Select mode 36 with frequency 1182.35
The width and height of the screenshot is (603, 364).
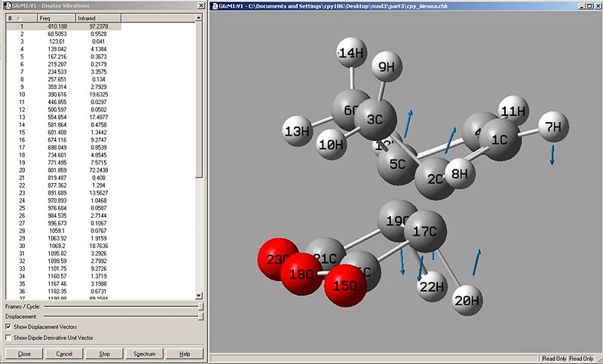(x=63, y=292)
